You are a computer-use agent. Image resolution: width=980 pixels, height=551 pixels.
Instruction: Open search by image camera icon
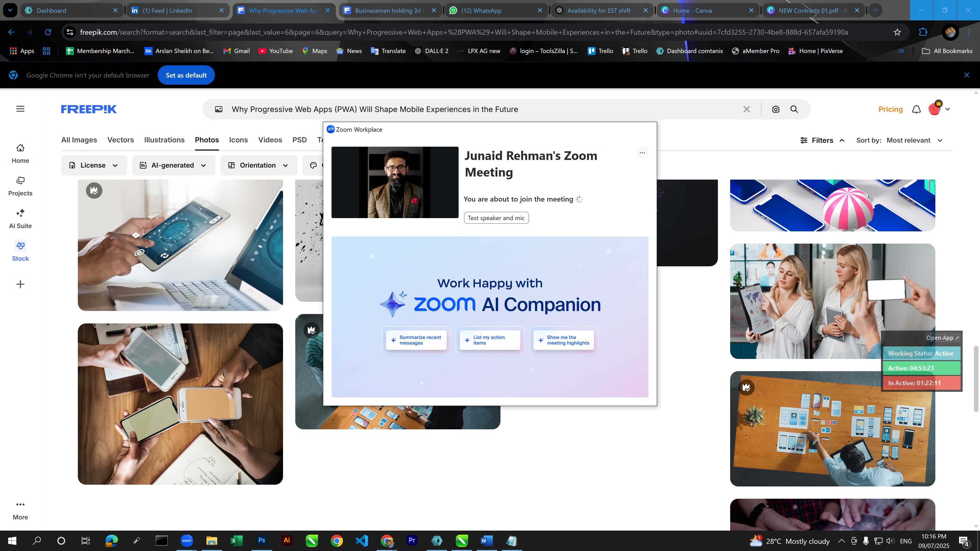pos(776,109)
